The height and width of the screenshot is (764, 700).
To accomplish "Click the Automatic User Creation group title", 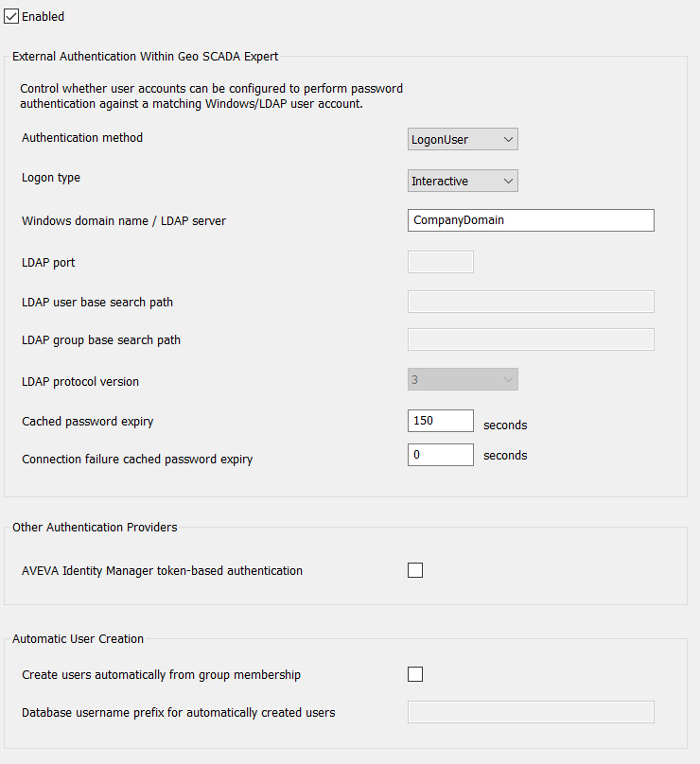I will pos(78,639).
